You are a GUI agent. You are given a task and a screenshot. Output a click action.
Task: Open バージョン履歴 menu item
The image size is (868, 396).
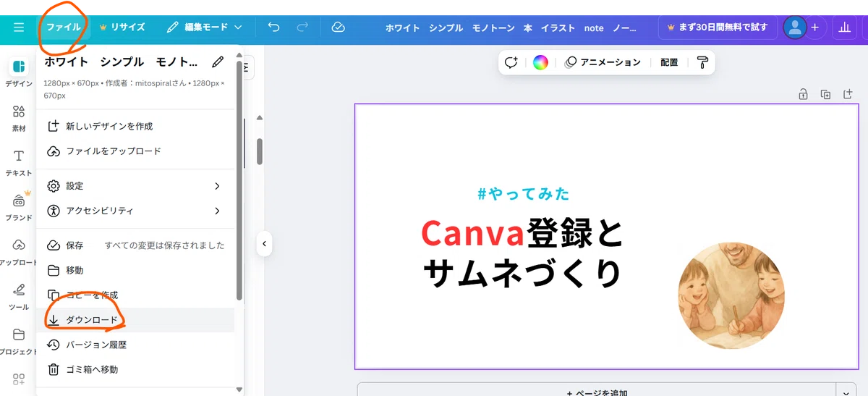tap(136, 345)
